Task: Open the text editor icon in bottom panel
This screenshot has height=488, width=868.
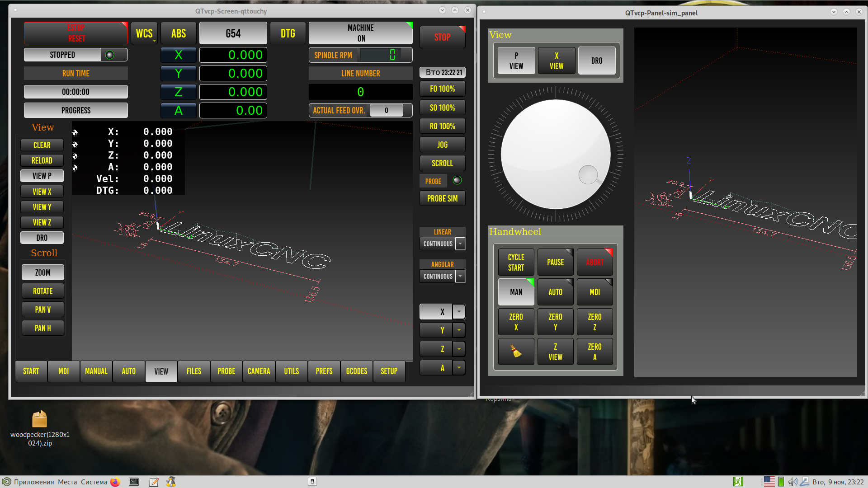Action: [154, 482]
